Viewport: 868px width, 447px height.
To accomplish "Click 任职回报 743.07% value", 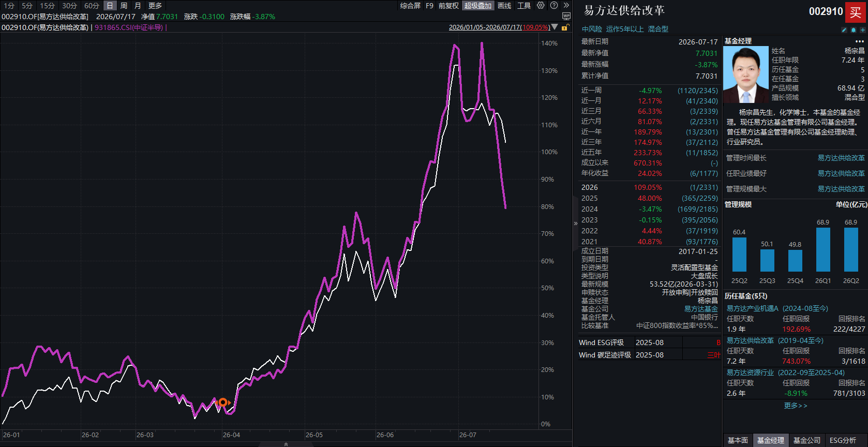I will click(796, 361).
